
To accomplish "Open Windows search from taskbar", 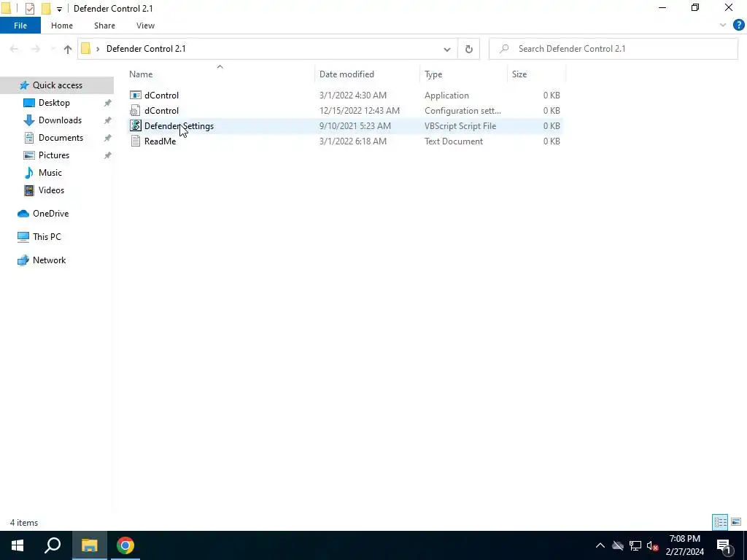I will [53, 545].
